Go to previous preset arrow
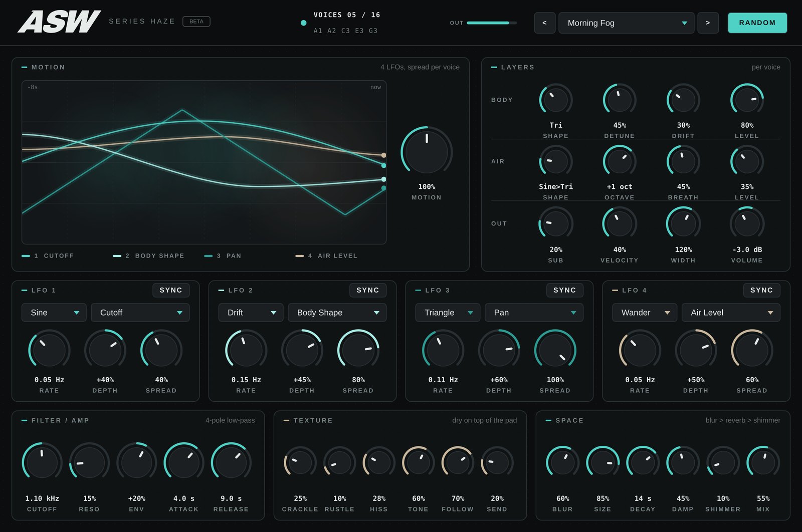Screen dimensions: 802x532 pos(544,23)
